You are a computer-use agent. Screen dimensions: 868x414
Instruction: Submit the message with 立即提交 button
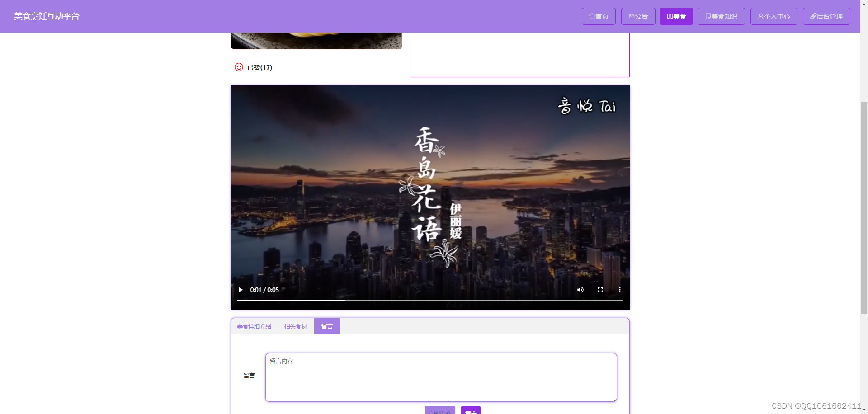[439, 411]
